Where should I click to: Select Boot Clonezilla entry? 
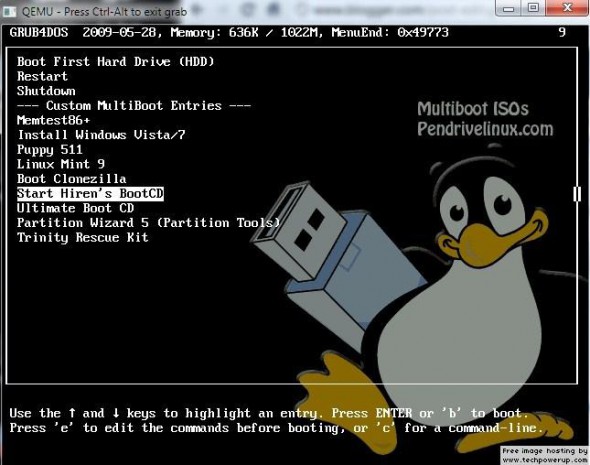[71, 179]
